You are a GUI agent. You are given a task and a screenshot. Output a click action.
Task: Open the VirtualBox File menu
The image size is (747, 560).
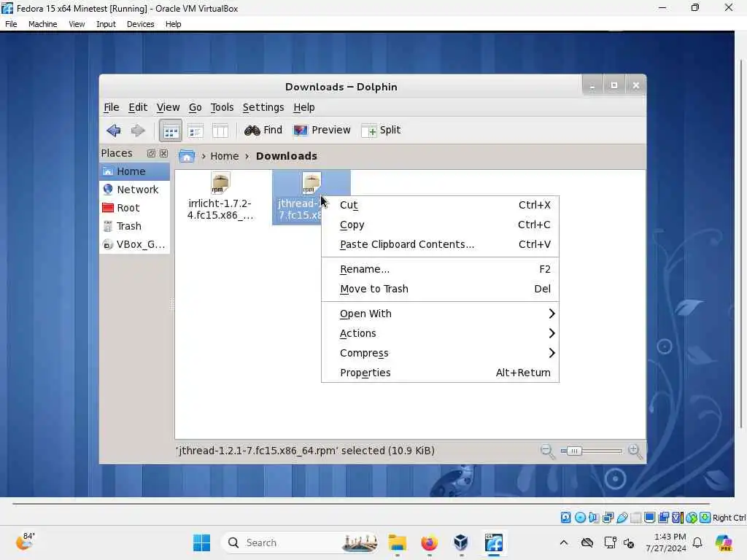tap(11, 24)
